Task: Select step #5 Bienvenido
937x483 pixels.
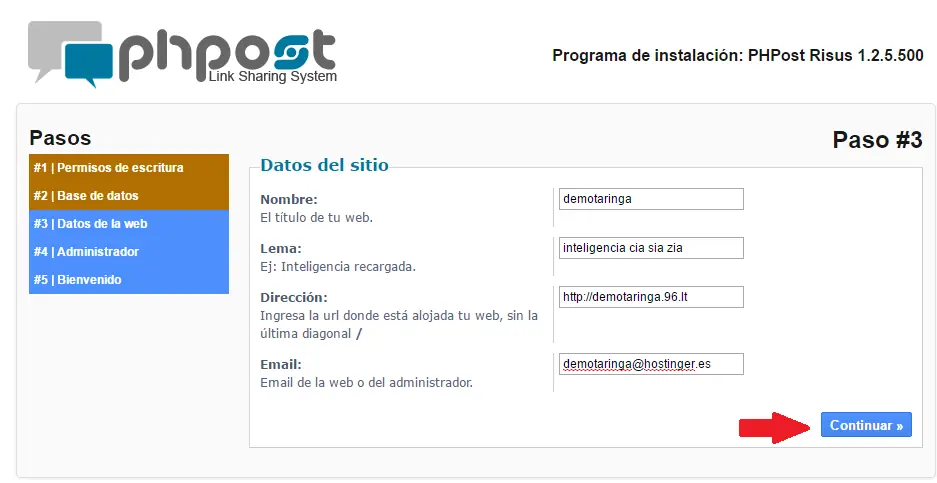Action: [x=128, y=280]
